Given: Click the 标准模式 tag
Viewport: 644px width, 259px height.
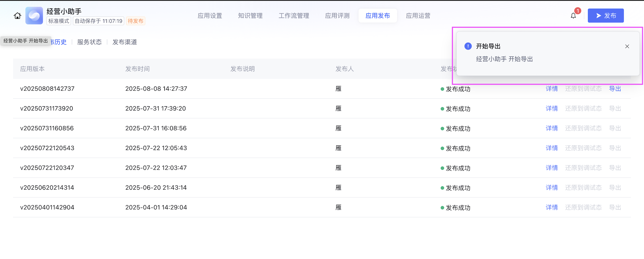Looking at the screenshot, I should pos(59,21).
